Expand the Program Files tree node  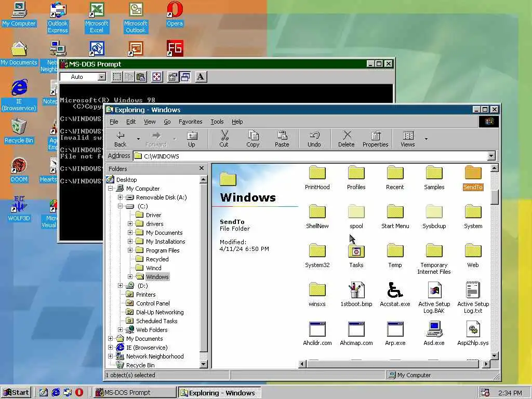pyautogui.click(x=130, y=250)
